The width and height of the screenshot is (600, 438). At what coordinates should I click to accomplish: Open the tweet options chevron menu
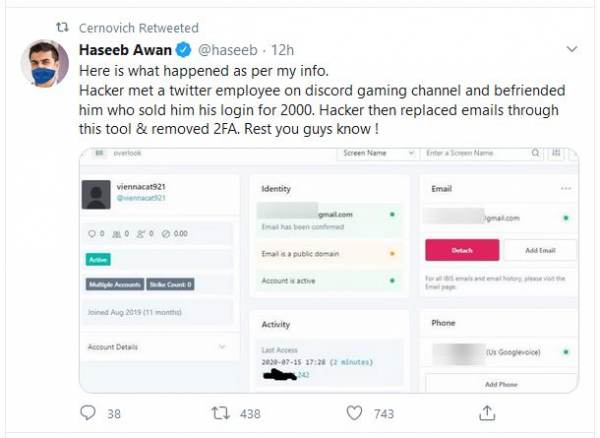coord(571,49)
